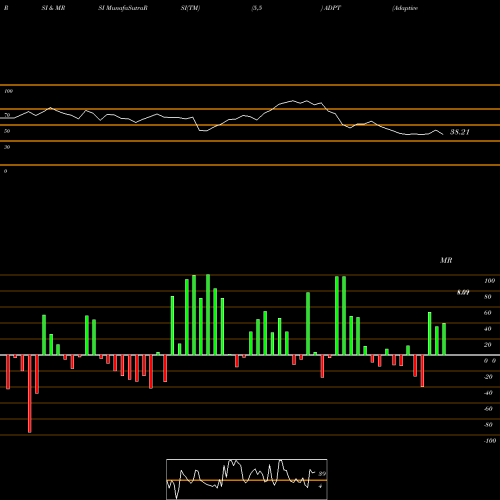Click the '(Adaptive' company name text

pyautogui.click(x=405, y=8)
